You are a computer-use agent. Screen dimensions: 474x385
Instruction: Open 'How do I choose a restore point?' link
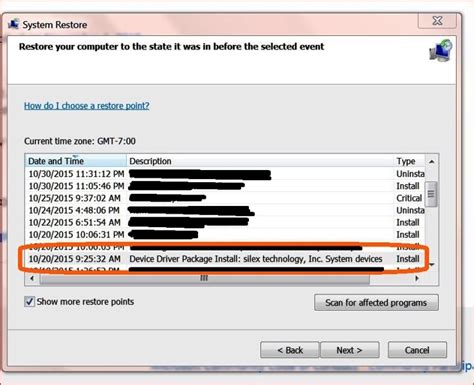(x=87, y=106)
